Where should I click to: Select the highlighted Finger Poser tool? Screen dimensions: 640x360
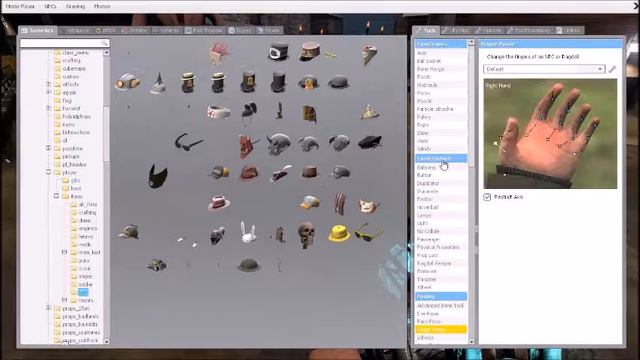coord(441,329)
